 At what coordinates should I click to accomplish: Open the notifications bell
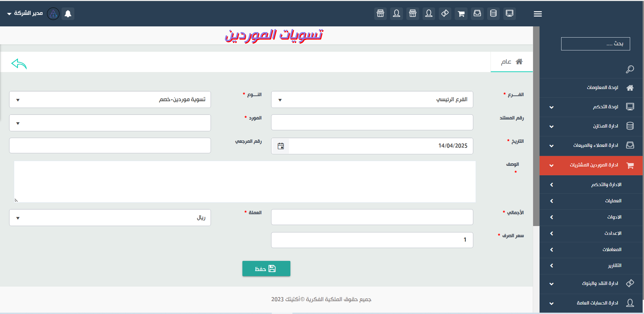(68, 14)
